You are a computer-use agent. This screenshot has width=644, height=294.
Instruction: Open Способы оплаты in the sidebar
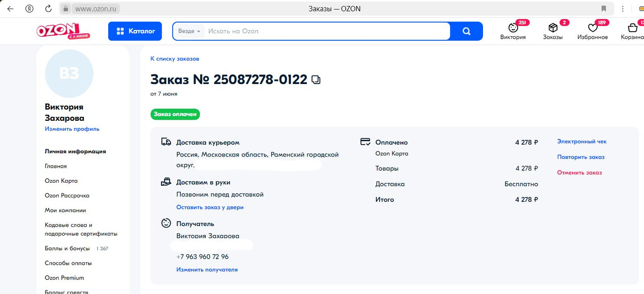pyautogui.click(x=68, y=263)
